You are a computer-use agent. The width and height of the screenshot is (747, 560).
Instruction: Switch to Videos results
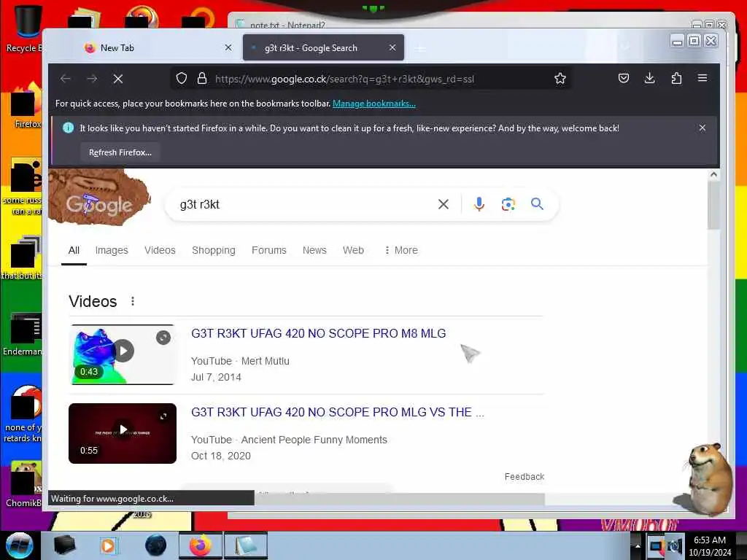pos(160,251)
